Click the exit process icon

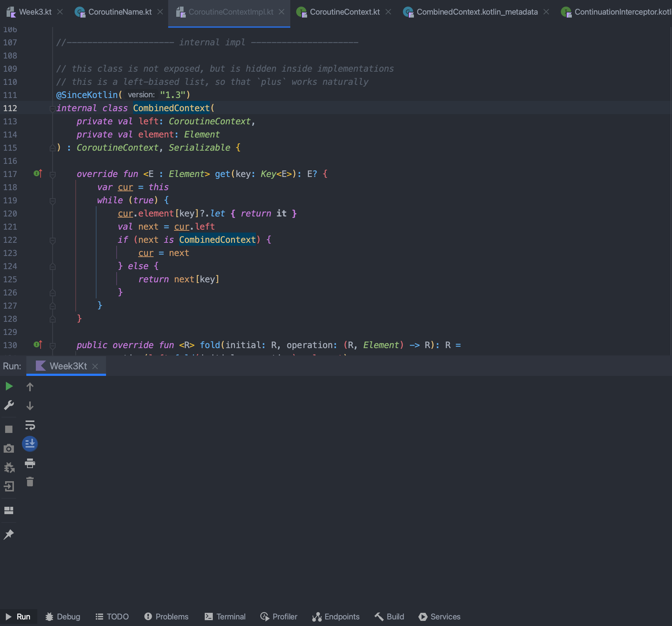(x=9, y=486)
